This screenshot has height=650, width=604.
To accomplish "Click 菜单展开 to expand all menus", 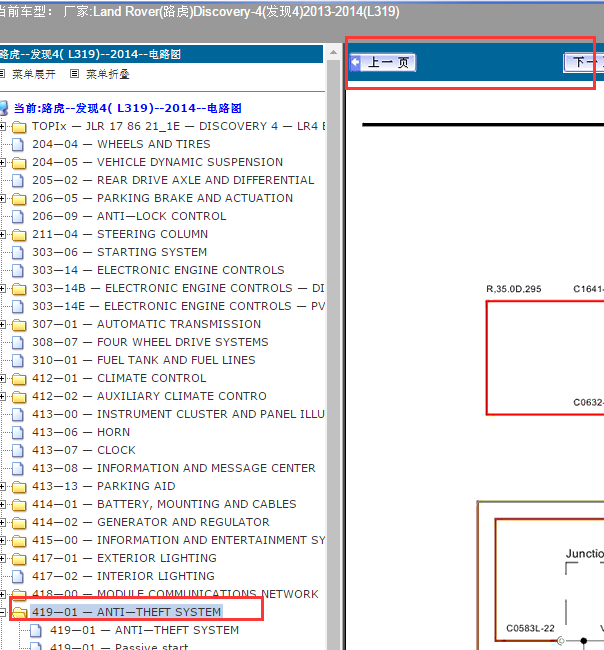I will click(34, 74).
